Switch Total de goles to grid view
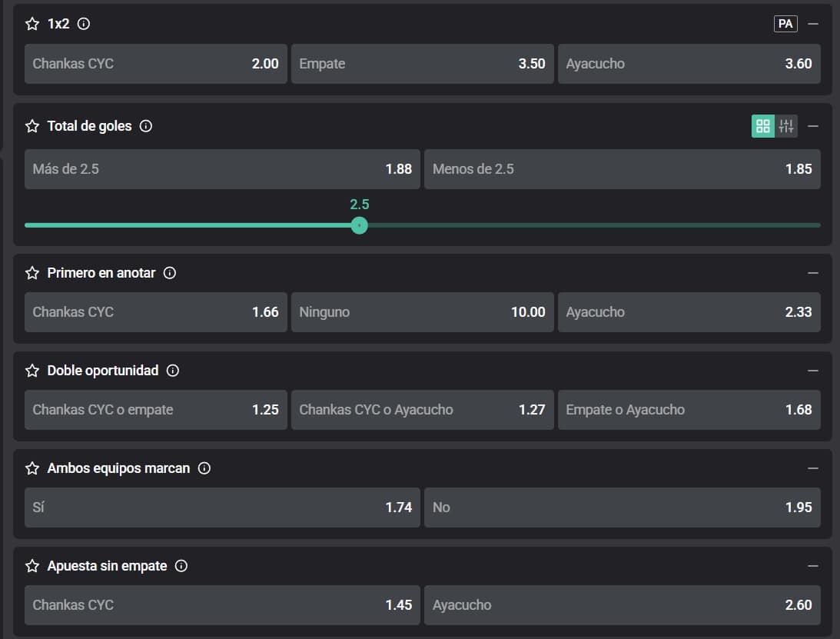 click(x=763, y=126)
